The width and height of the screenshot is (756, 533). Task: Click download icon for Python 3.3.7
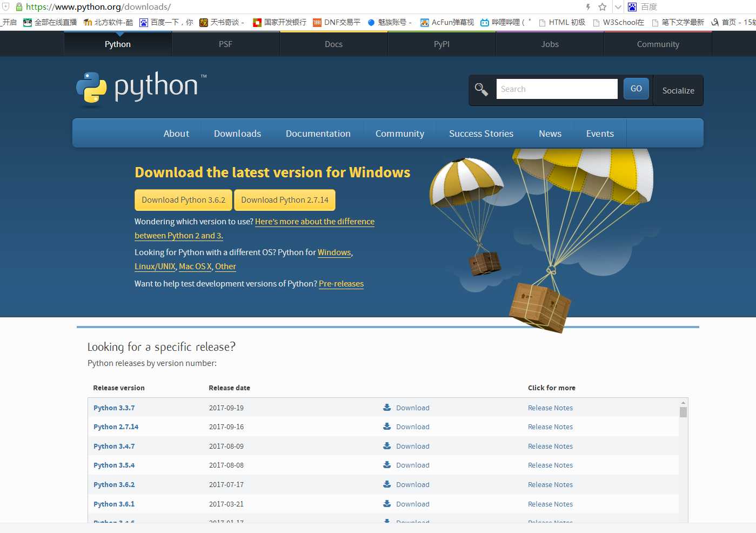(387, 408)
